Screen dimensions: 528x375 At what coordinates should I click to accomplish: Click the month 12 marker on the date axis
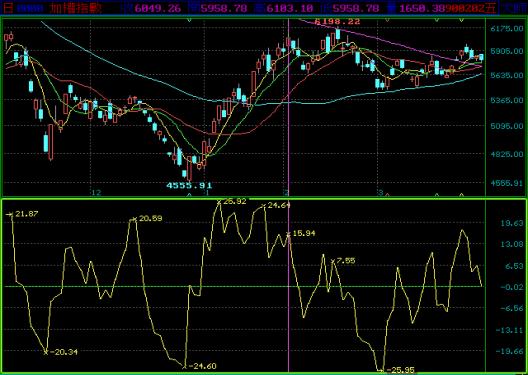point(96,193)
